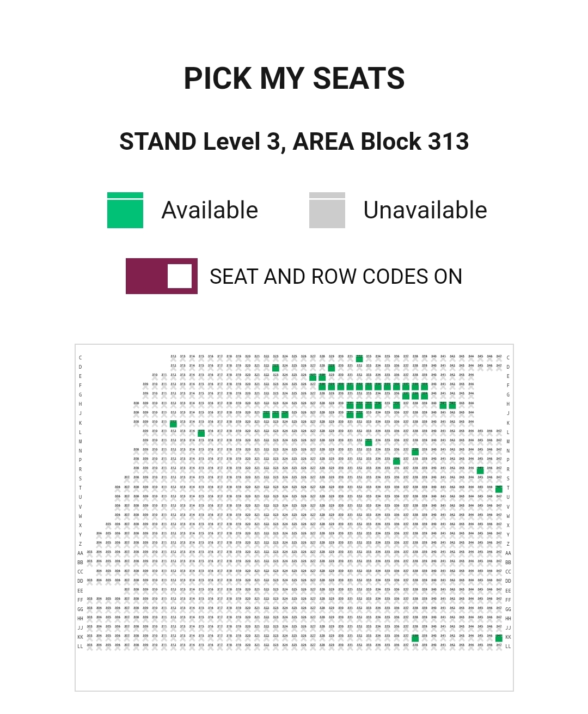Choose available seat 312 in row K

click(173, 424)
